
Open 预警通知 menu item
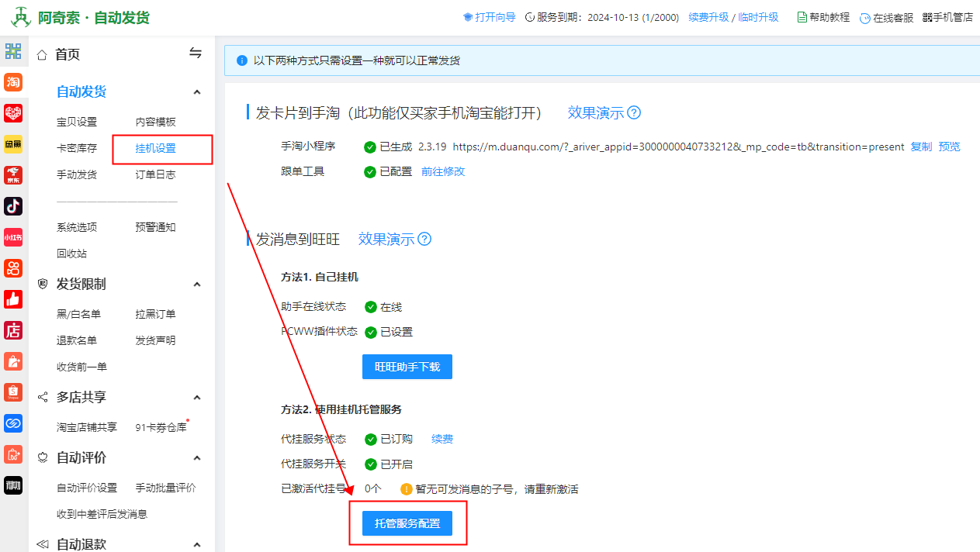tap(155, 227)
